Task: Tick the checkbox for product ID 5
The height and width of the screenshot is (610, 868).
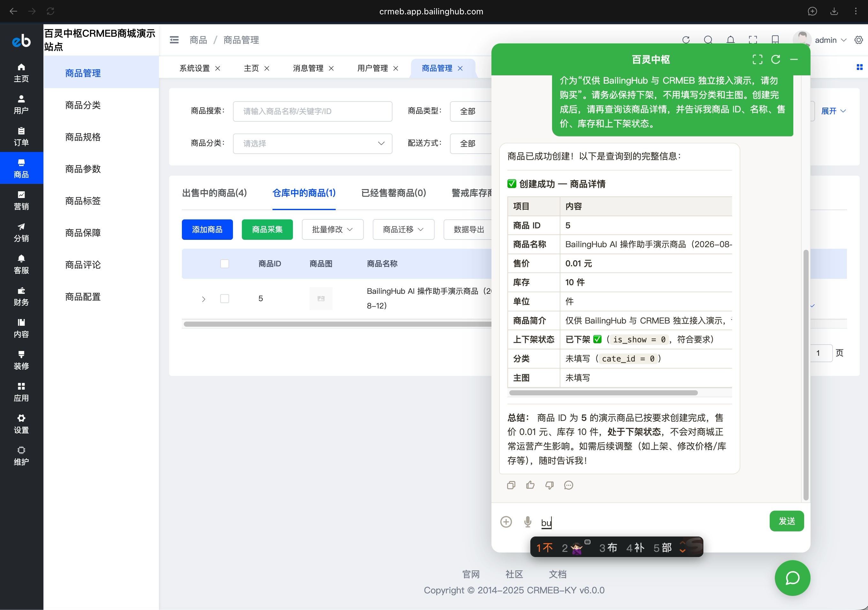Action: click(x=225, y=298)
